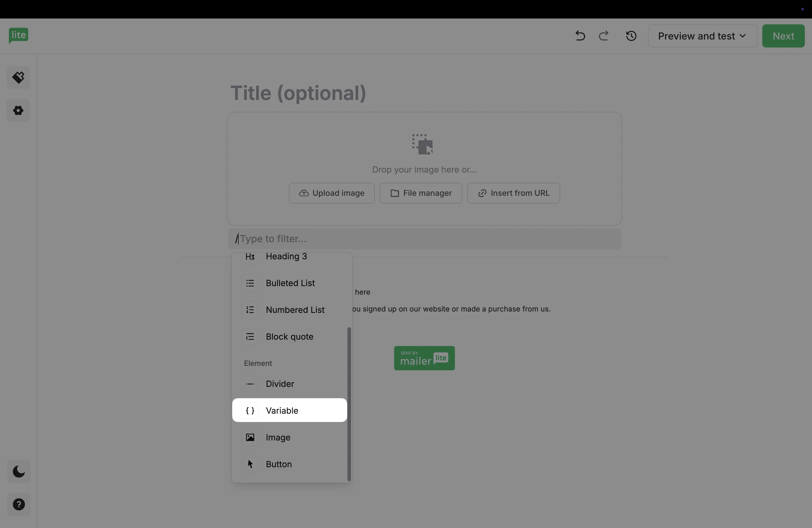Click the help question mark icon
This screenshot has height=528, width=812.
[19, 504]
